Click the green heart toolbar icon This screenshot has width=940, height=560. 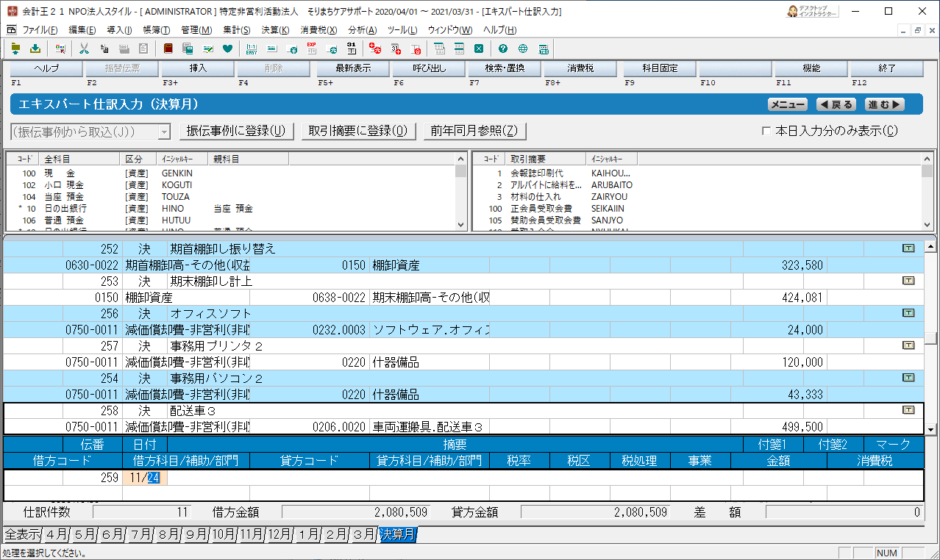click(227, 49)
